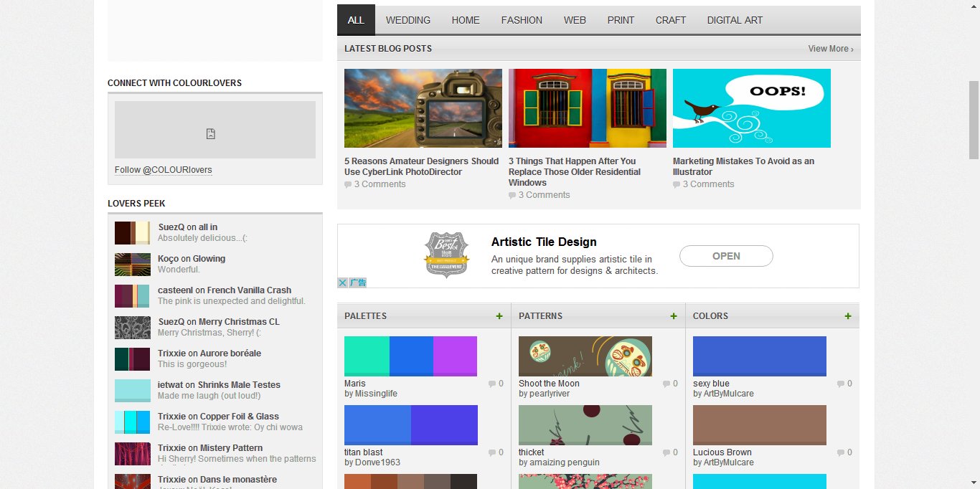Click the green plus icon in Patterns header
This screenshot has width=980, height=489.
(x=674, y=316)
